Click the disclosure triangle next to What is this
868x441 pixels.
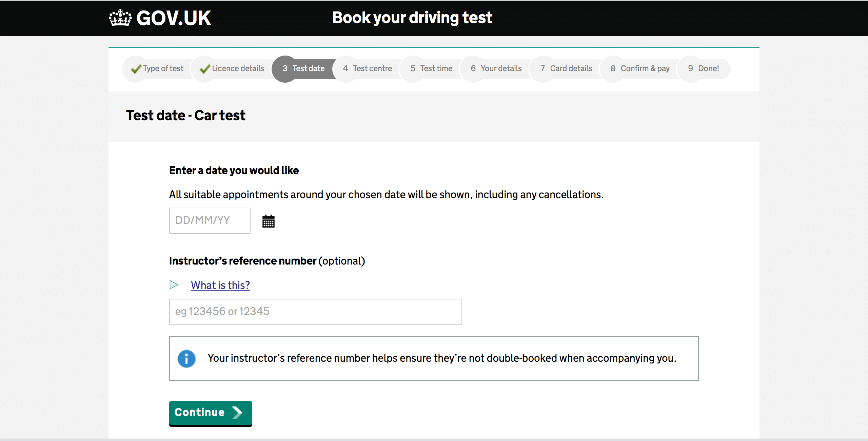[x=174, y=285]
